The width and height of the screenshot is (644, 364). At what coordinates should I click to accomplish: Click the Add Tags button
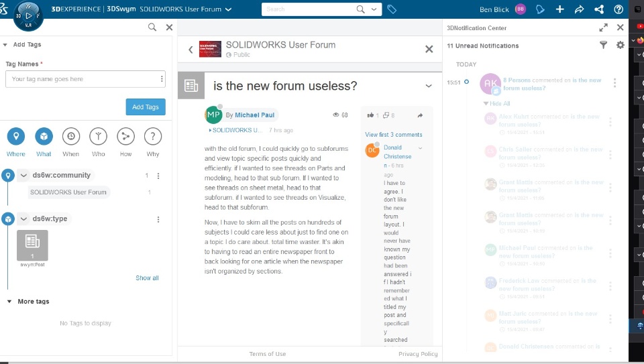146,107
